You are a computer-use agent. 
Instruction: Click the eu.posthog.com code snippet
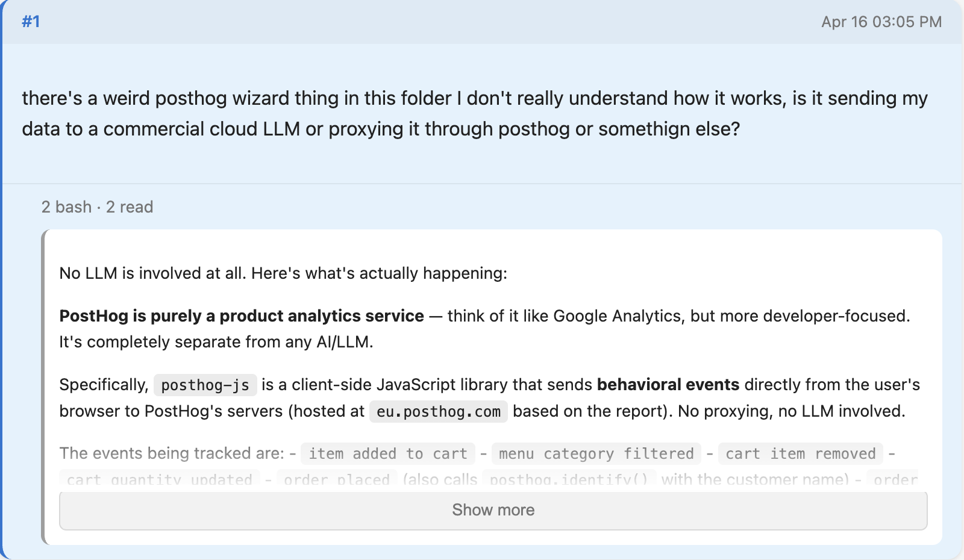[x=438, y=412]
